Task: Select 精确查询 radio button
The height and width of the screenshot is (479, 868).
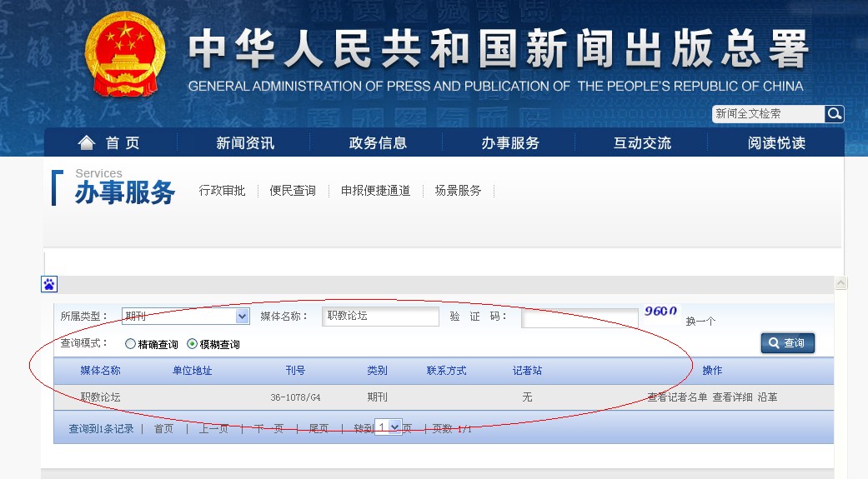Action: (130, 344)
